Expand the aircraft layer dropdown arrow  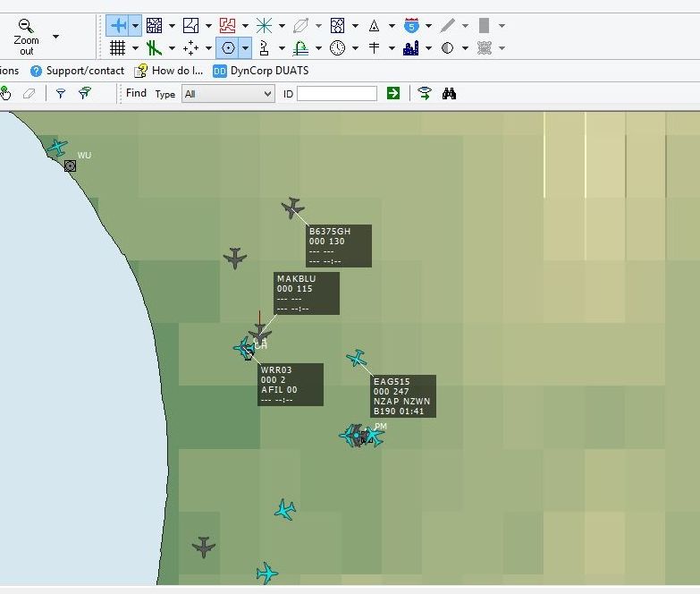[x=135, y=26]
